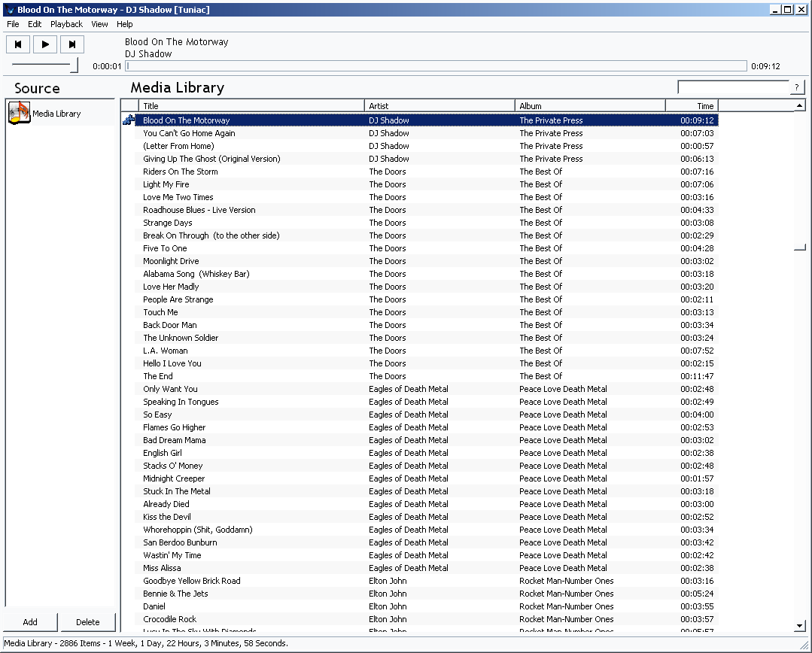Viewport: 812px width, 653px height.
Task: Select the track You Can't Go Home Again
Action: coord(427,133)
